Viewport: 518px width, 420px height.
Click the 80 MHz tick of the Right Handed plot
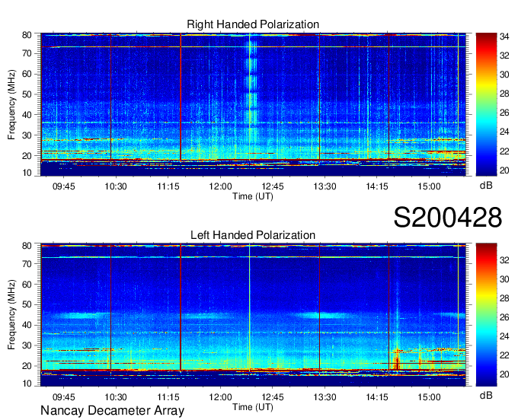(27, 35)
